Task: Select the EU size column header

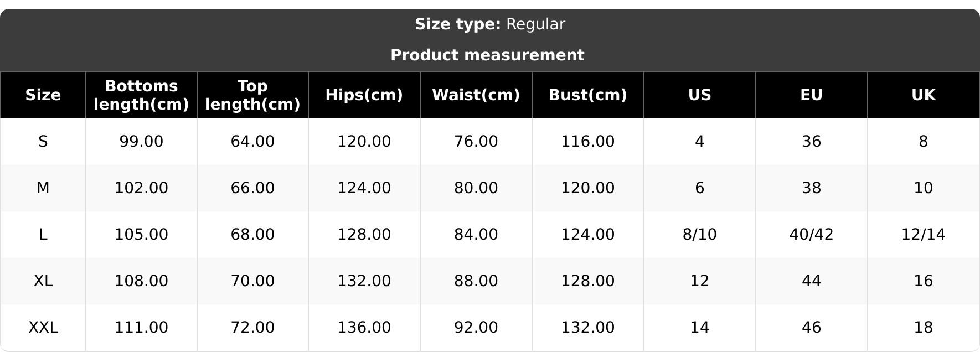Action: point(811,95)
